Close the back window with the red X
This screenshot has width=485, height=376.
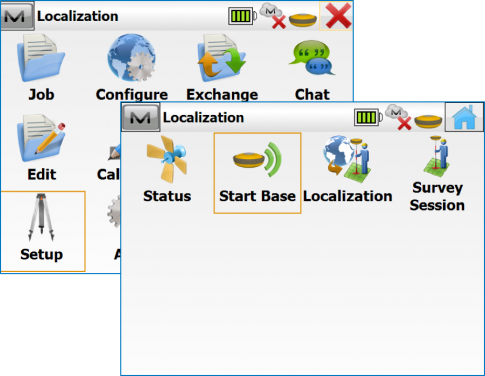tap(337, 16)
